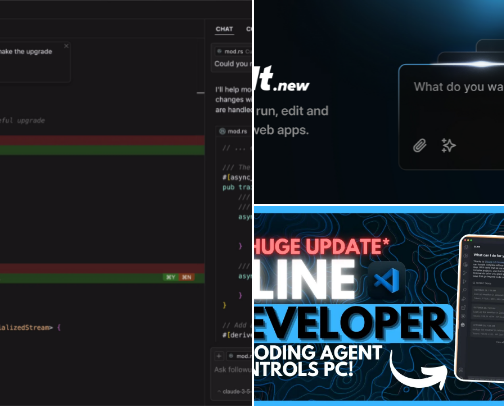Click the 'make the upgrade' prompt text
504x406 pixels.
[26, 52]
